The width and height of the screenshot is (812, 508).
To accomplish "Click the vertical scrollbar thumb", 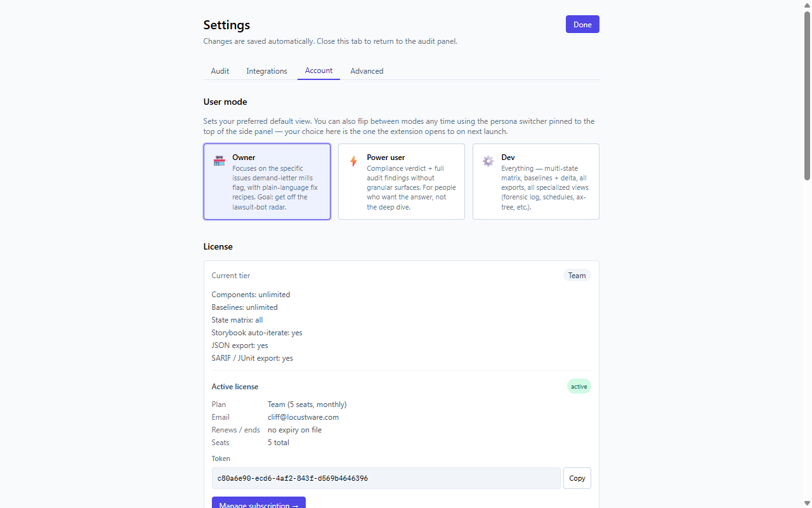I will point(807,95).
